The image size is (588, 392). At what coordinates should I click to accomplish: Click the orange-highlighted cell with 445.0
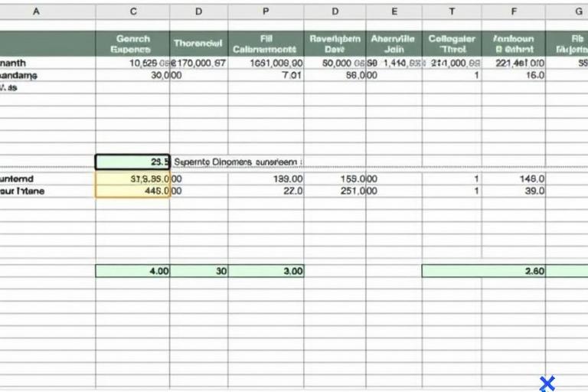click(132, 191)
